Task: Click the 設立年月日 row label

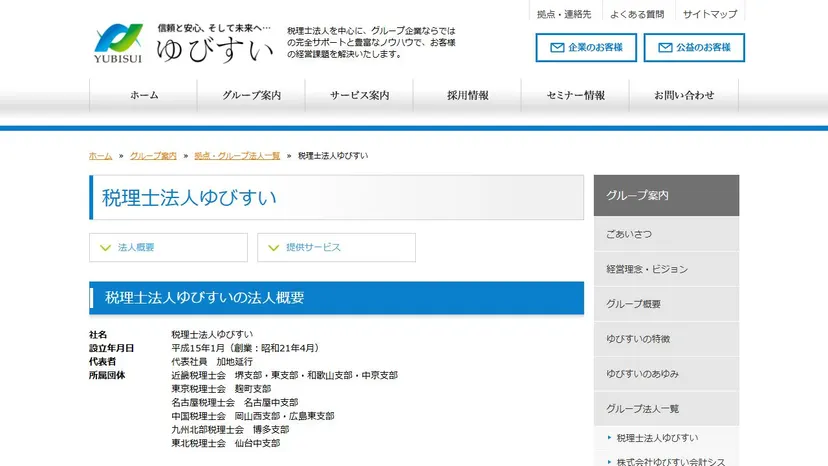Action: point(111,348)
